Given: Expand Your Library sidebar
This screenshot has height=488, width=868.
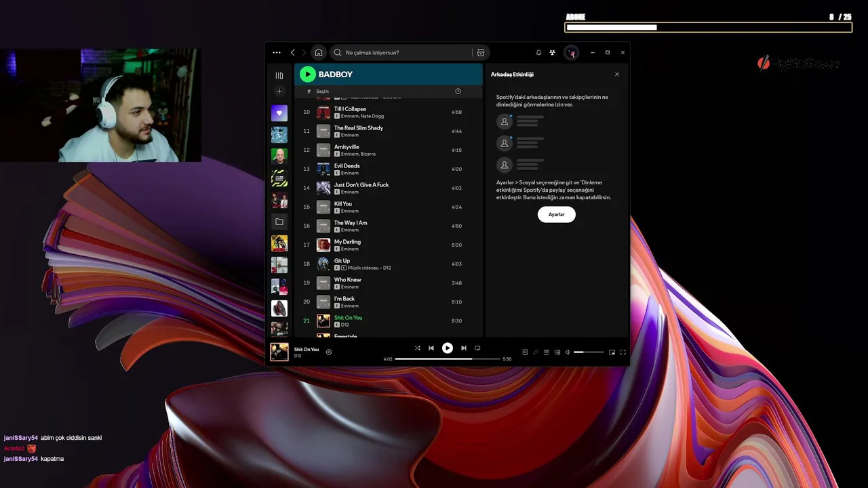Looking at the screenshot, I should point(279,75).
